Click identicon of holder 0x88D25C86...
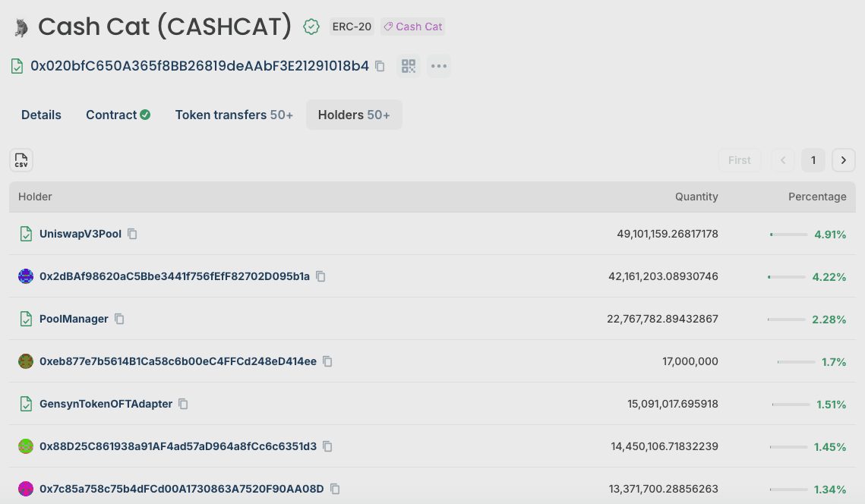Screen dimensions: 865x504 26,446
